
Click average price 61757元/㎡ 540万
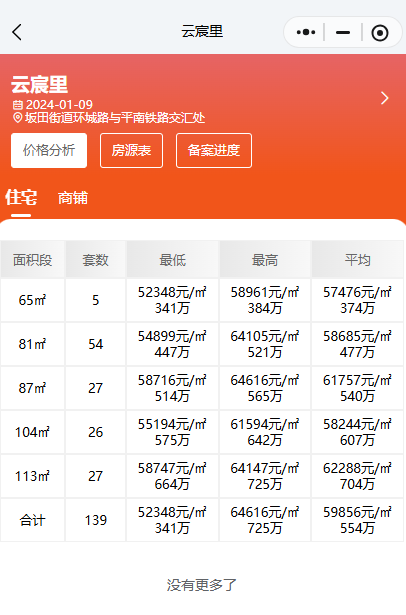pos(357,388)
